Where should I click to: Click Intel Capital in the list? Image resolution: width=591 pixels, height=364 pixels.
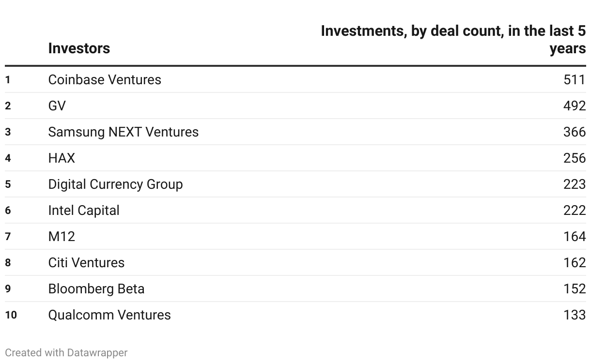tap(83, 210)
